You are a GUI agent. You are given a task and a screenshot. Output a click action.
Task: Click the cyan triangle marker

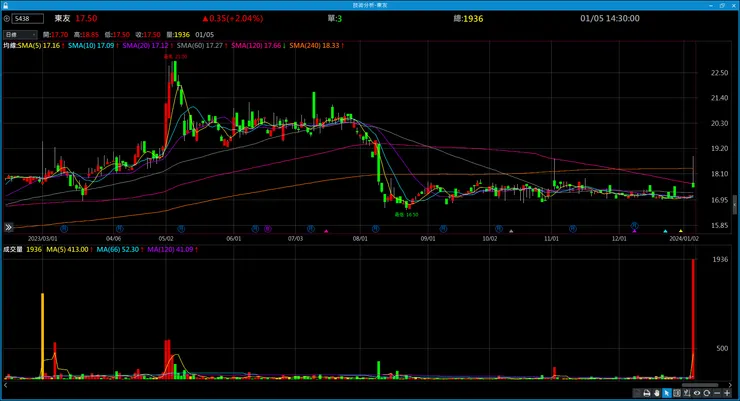(665, 231)
